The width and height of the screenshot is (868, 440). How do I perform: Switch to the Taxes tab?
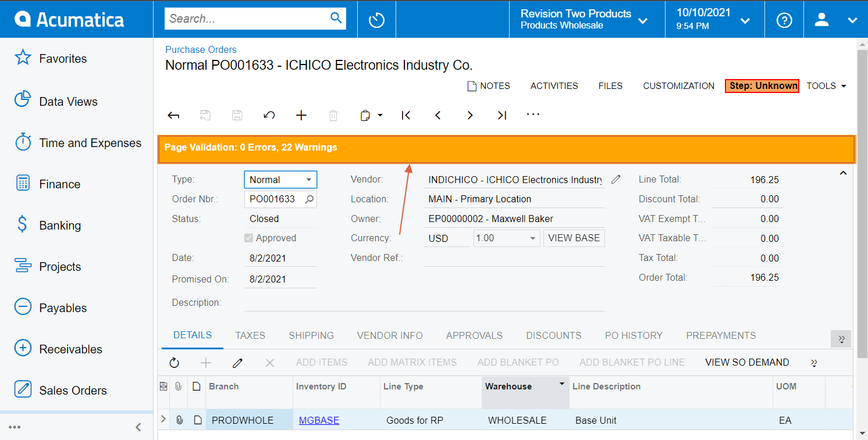point(250,335)
